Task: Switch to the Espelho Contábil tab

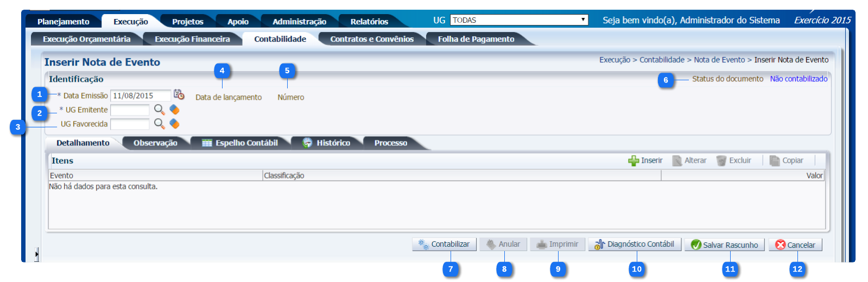Action: [x=240, y=143]
